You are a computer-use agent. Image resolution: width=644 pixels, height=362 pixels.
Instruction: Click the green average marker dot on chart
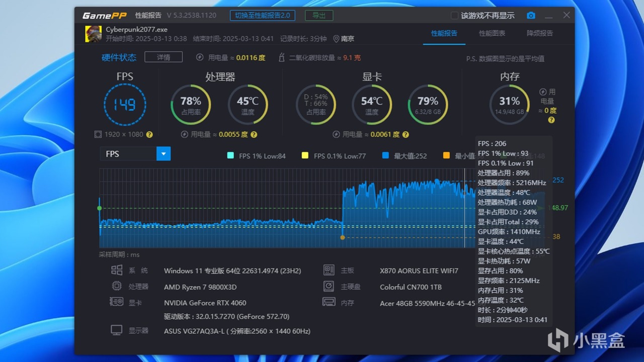[100, 208]
